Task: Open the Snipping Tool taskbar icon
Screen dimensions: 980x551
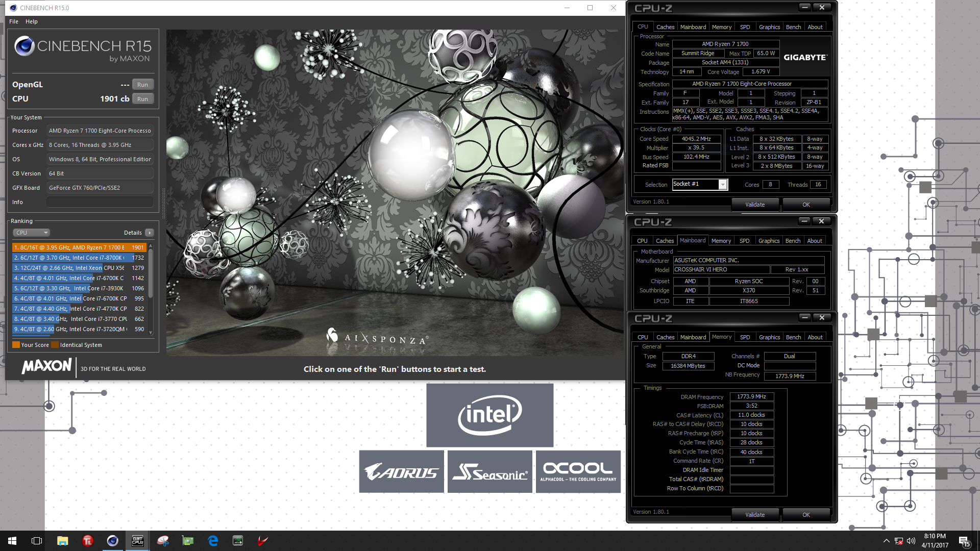Action: tap(163, 541)
